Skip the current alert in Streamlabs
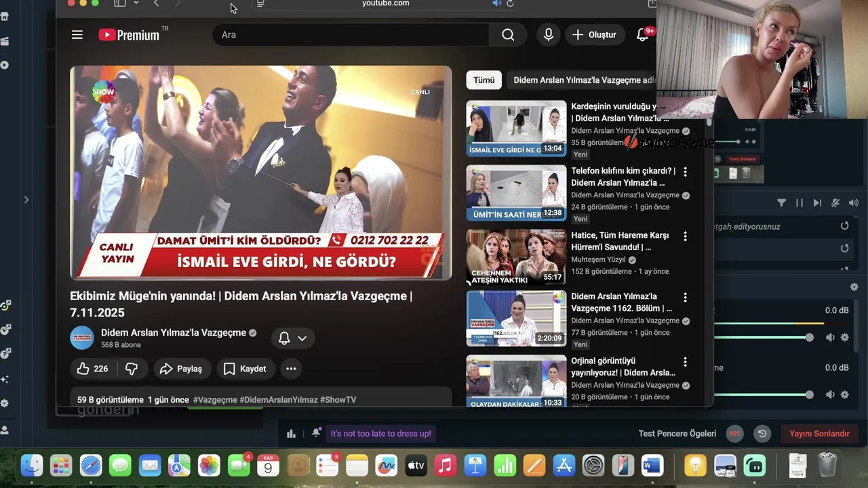The height and width of the screenshot is (488, 868). point(817,203)
